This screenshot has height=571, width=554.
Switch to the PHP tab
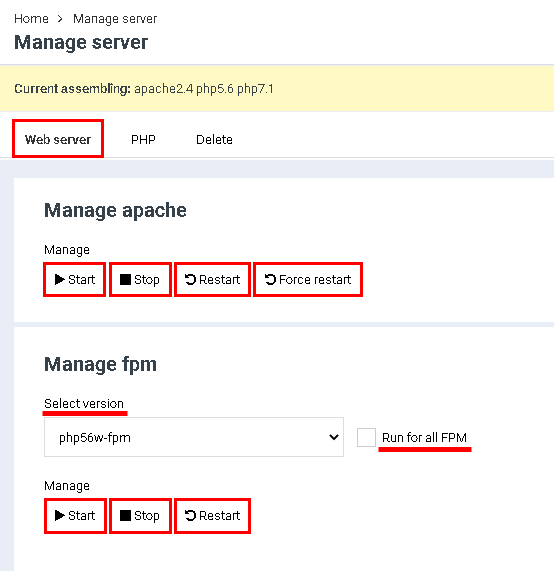point(143,139)
